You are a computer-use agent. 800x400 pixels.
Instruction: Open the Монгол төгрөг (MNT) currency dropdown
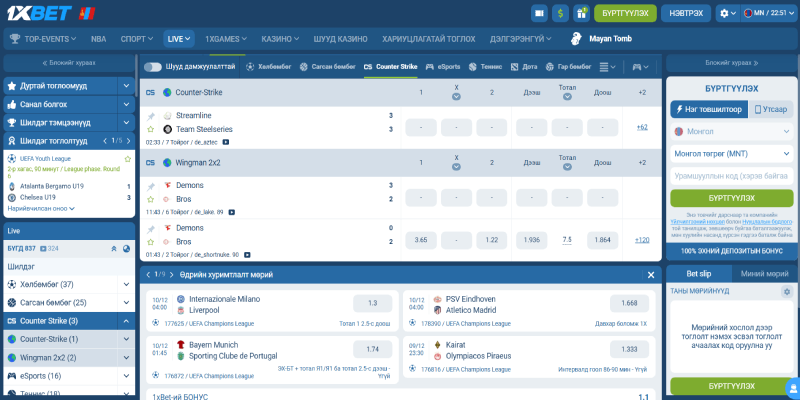pos(730,153)
